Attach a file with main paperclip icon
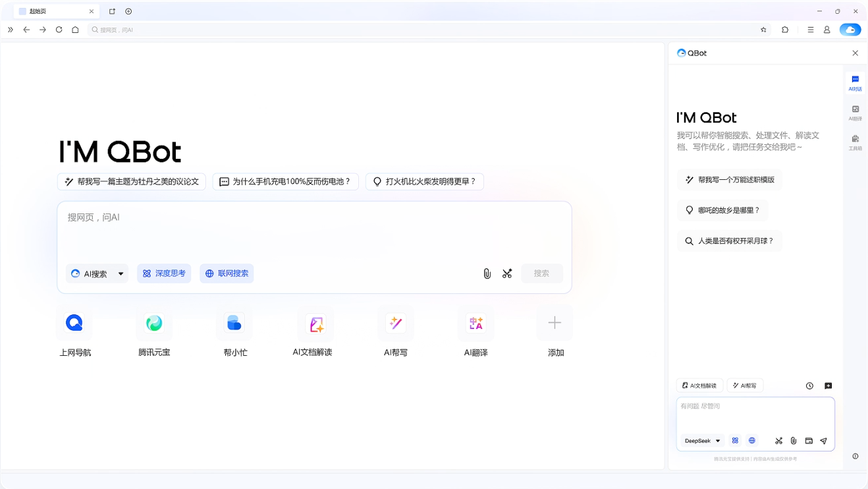Image resolution: width=868 pixels, height=489 pixels. pyautogui.click(x=487, y=273)
